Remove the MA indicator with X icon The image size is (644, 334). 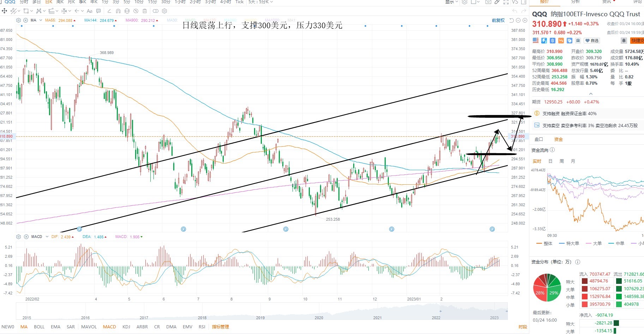pyautogui.click(x=25, y=20)
